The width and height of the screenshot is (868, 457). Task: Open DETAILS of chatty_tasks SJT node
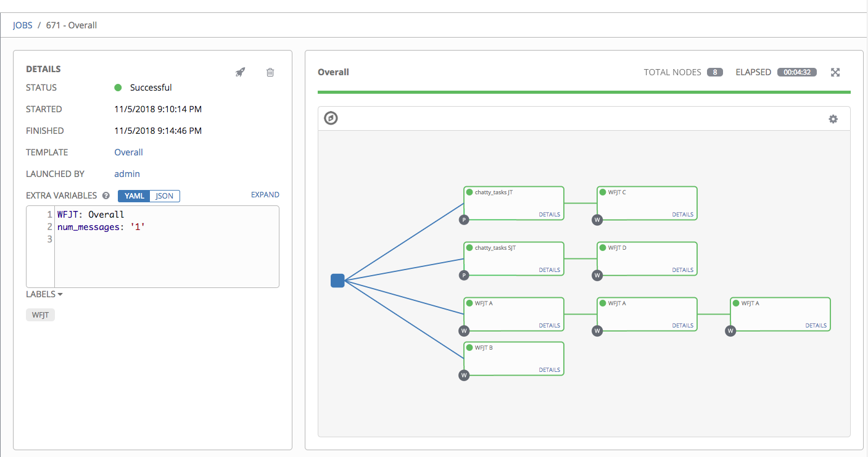[549, 270]
